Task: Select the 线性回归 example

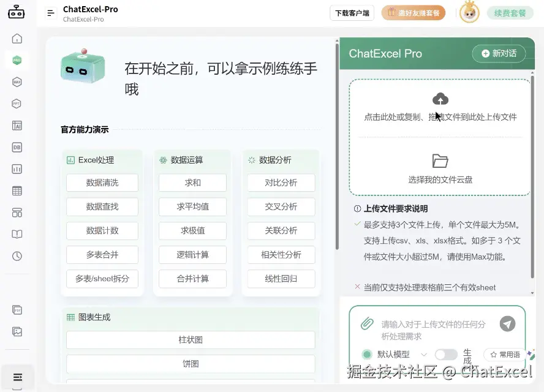Action: (281, 279)
